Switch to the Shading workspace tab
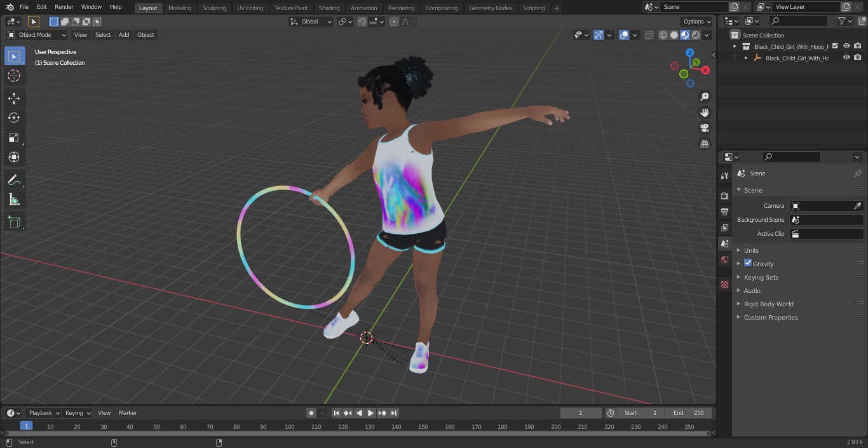This screenshot has width=868, height=448. coord(329,8)
